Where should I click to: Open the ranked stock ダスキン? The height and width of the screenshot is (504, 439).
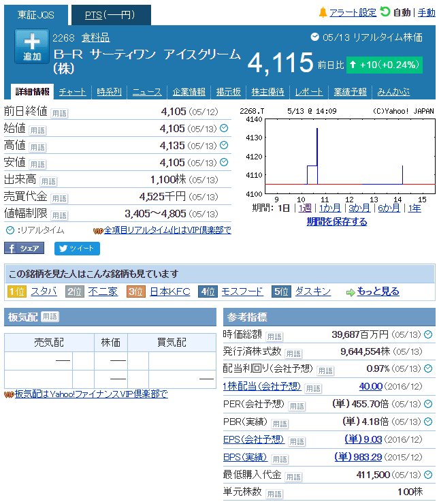tap(313, 292)
